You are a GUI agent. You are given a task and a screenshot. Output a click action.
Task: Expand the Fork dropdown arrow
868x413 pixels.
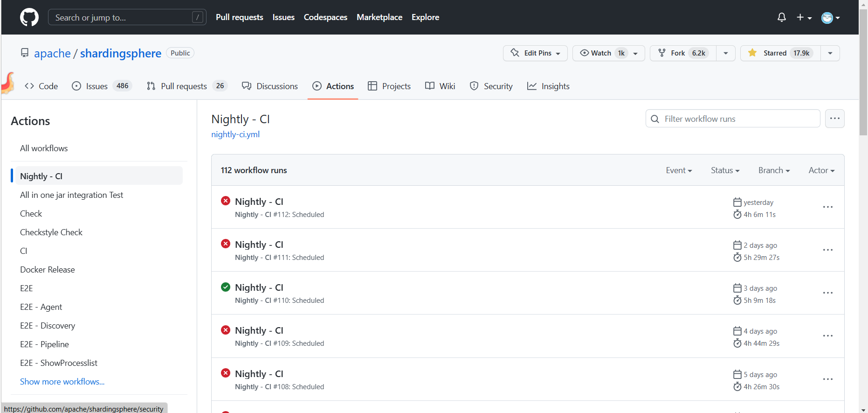[726, 53]
